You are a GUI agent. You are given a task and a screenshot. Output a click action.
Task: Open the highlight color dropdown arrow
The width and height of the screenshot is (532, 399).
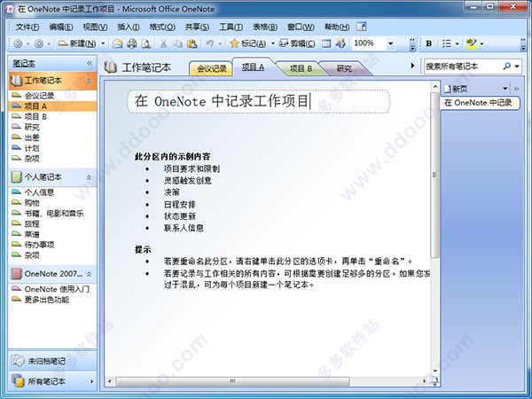pyautogui.click(x=481, y=43)
